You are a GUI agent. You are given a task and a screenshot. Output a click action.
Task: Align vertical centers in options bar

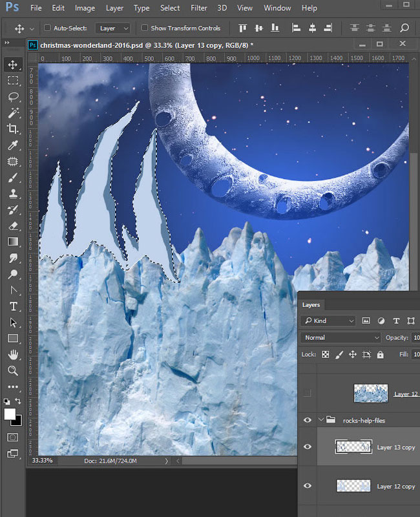point(259,28)
